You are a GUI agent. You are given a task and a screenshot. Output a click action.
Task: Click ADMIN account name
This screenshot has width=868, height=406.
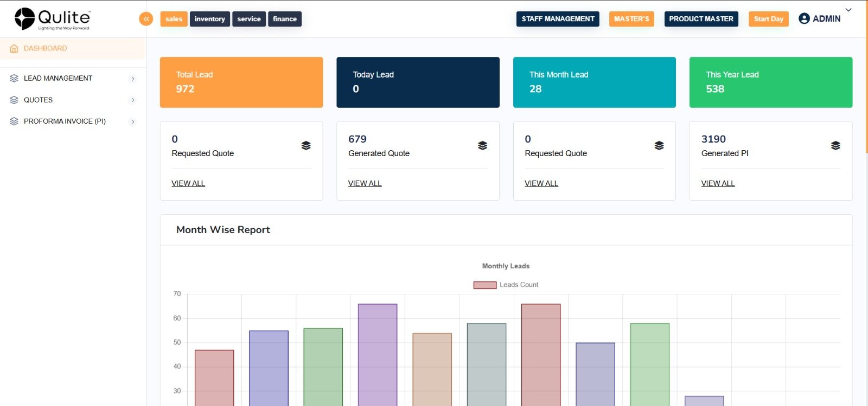point(827,19)
